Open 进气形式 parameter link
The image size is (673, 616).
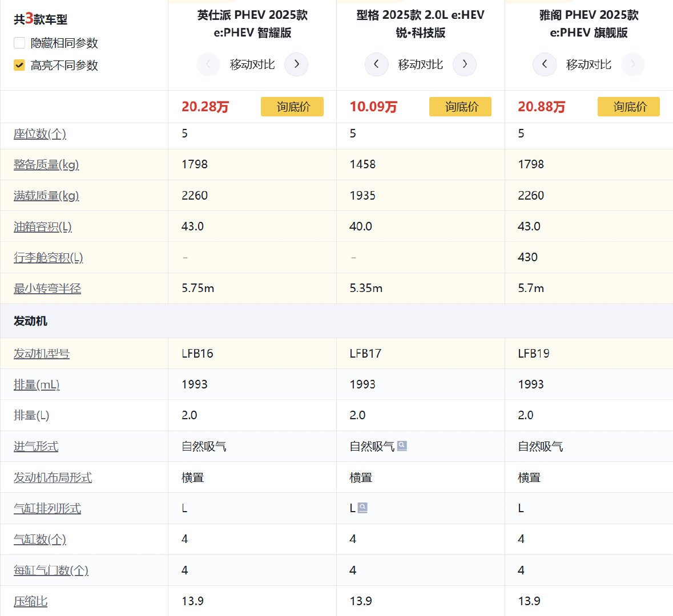click(36, 446)
